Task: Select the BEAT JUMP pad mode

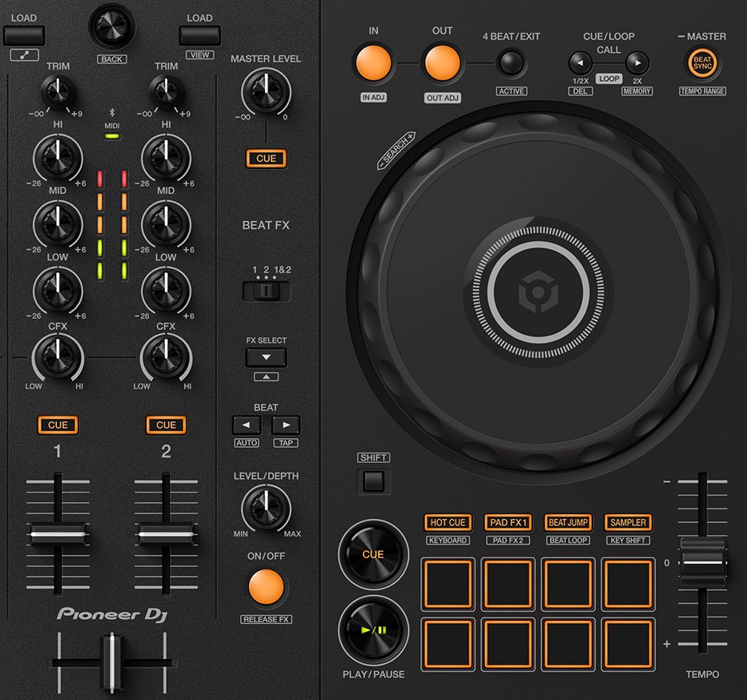Action: [x=568, y=523]
